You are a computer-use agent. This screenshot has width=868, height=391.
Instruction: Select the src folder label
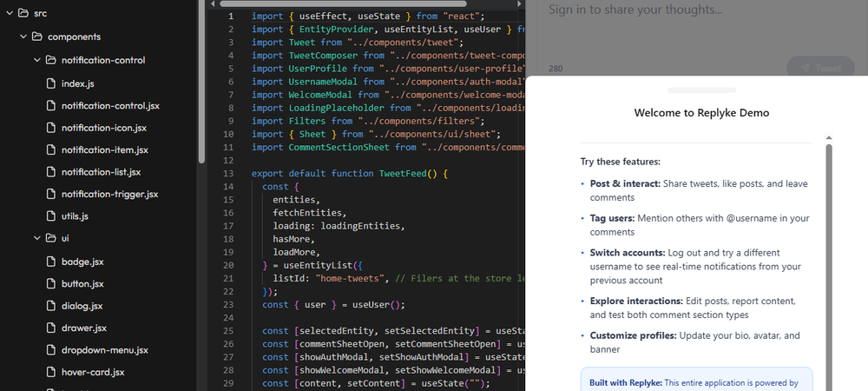(x=41, y=13)
